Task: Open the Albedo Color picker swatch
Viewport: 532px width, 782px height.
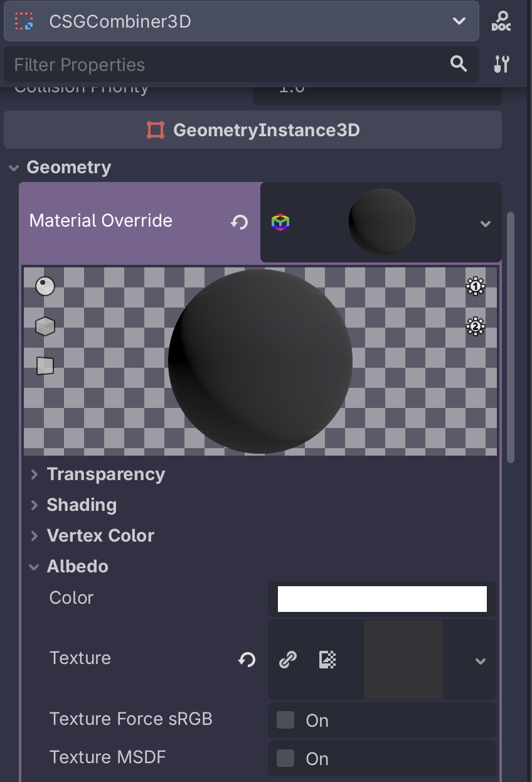Action: (x=383, y=598)
